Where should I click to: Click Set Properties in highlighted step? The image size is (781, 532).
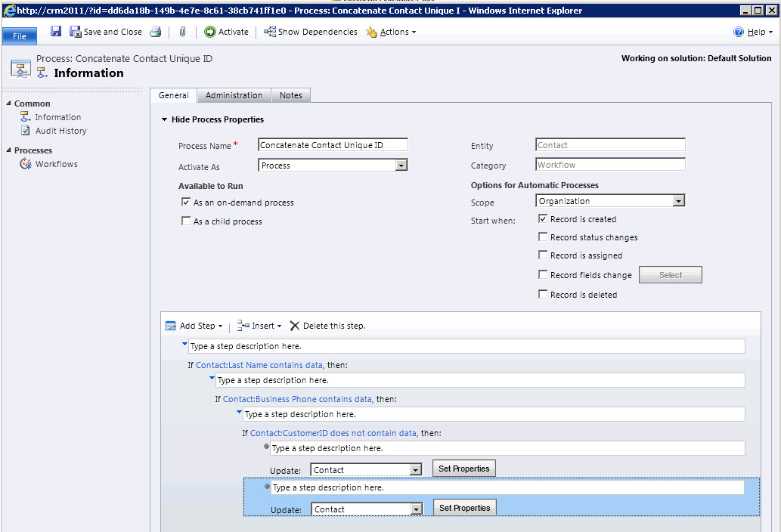pyautogui.click(x=464, y=508)
